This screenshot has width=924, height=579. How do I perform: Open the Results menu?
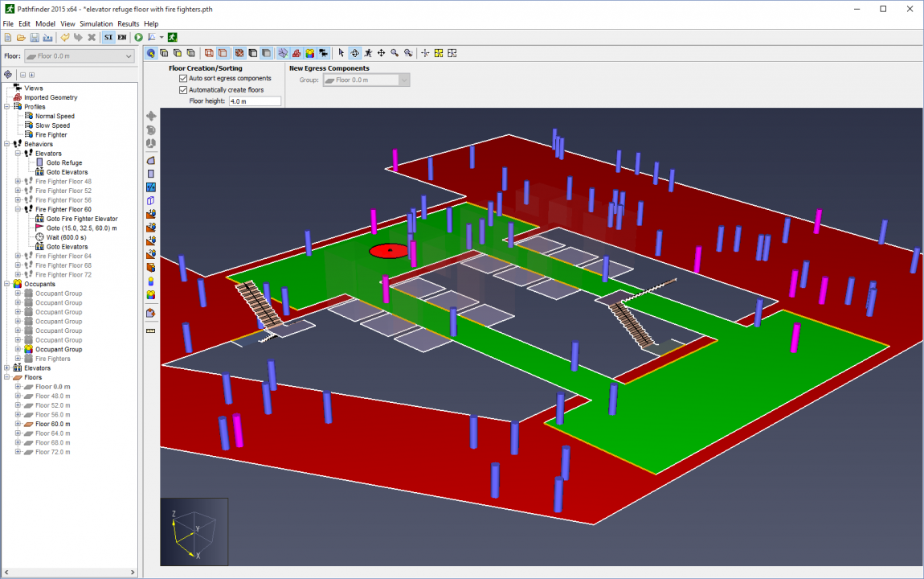click(x=128, y=24)
